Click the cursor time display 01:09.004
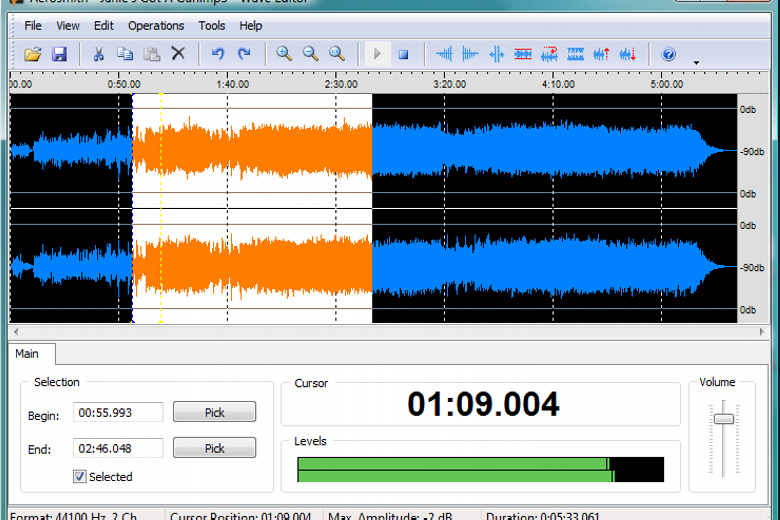The image size is (780, 520). (483, 404)
